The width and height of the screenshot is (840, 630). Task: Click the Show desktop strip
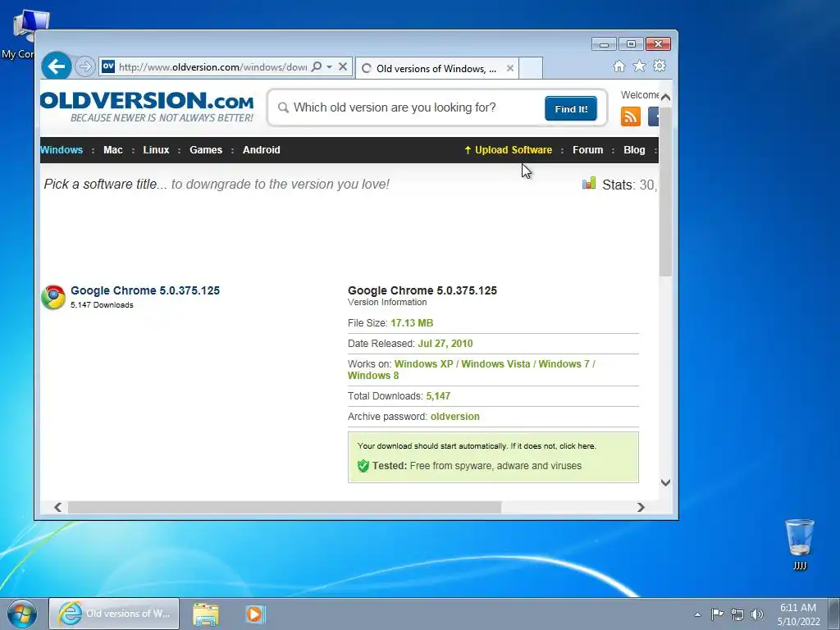point(834,614)
